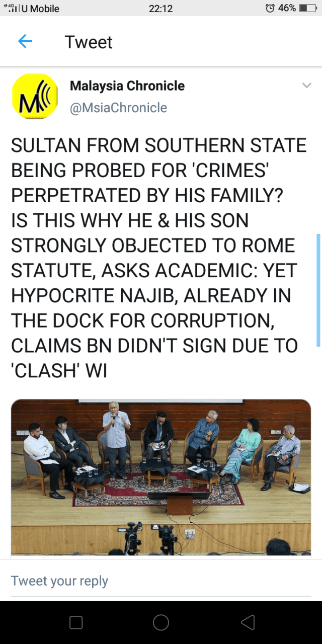Open Malaysia Chronicle profile avatar
Image resolution: width=322 pixels, height=644 pixels.
(x=35, y=96)
